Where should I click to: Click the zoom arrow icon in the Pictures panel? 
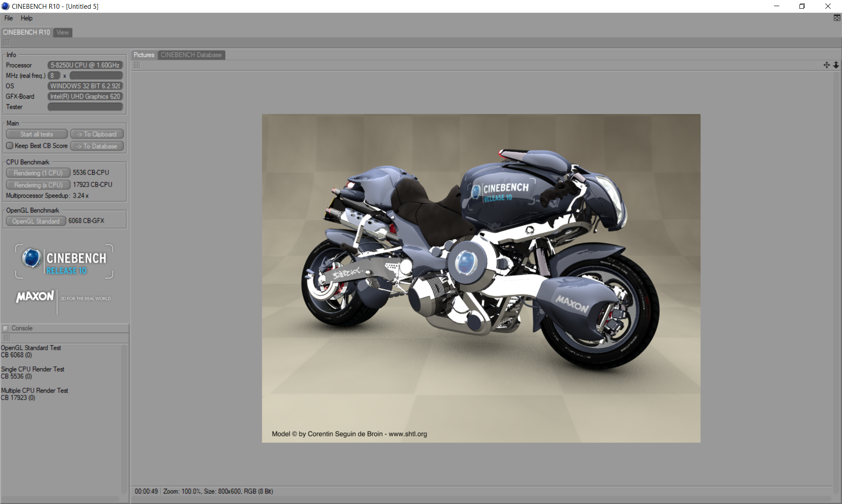[836, 65]
